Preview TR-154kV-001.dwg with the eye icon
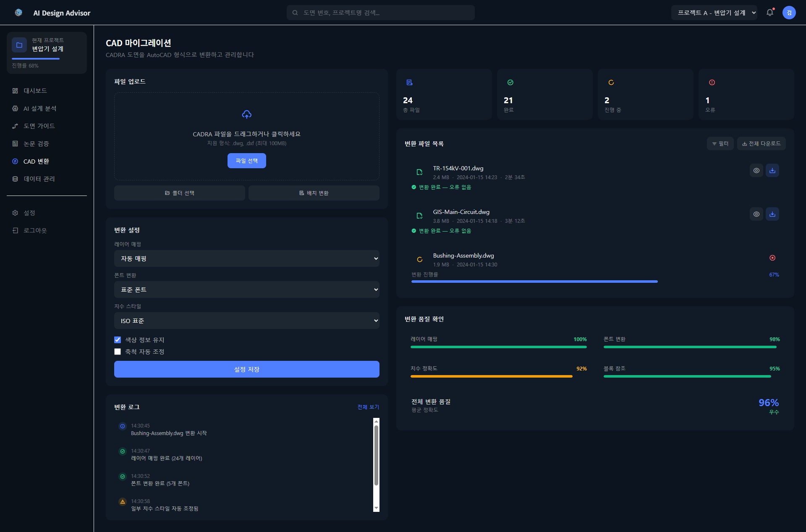Viewport: 806px width, 532px height. [x=756, y=170]
